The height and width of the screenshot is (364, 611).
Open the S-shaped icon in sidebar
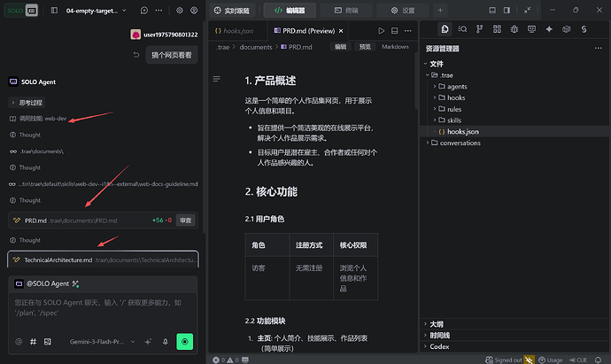point(584,29)
